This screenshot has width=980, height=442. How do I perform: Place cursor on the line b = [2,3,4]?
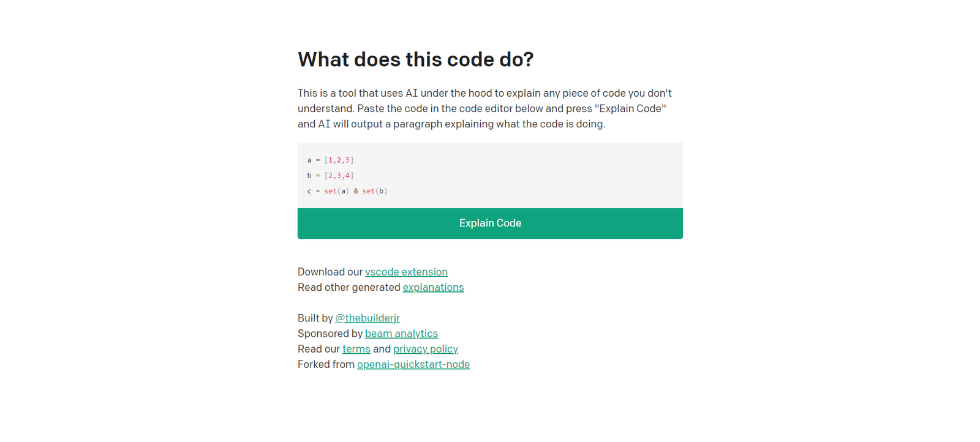point(331,176)
